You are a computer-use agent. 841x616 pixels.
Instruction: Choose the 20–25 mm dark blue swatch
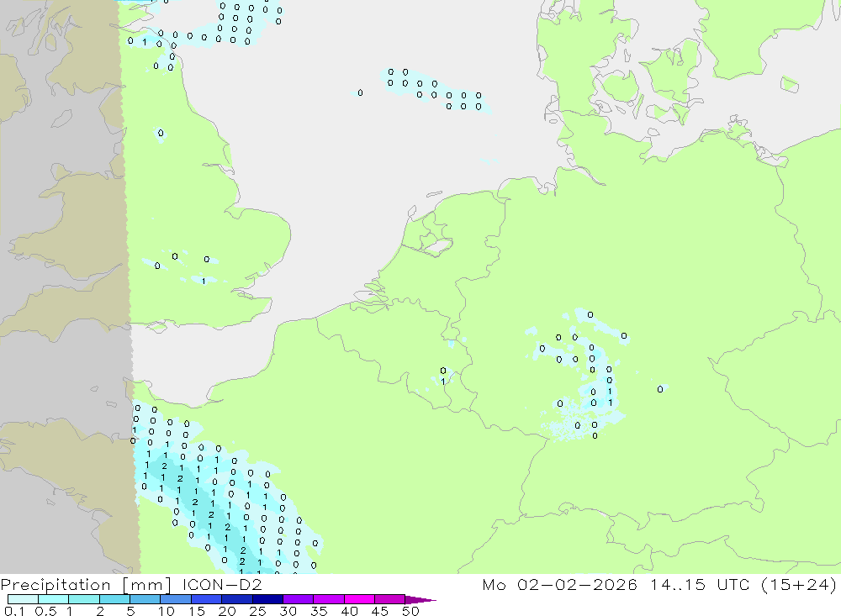(x=237, y=599)
